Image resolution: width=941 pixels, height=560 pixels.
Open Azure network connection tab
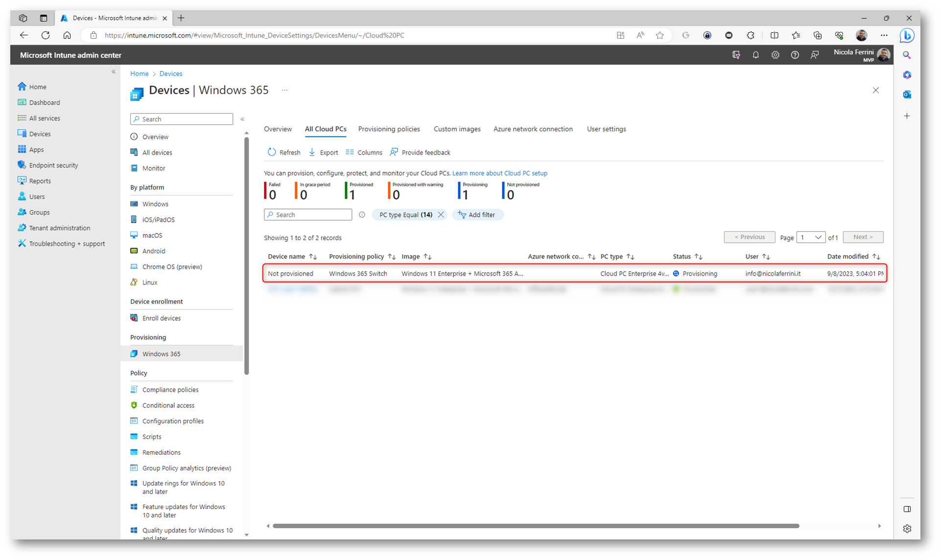[533, 129]
